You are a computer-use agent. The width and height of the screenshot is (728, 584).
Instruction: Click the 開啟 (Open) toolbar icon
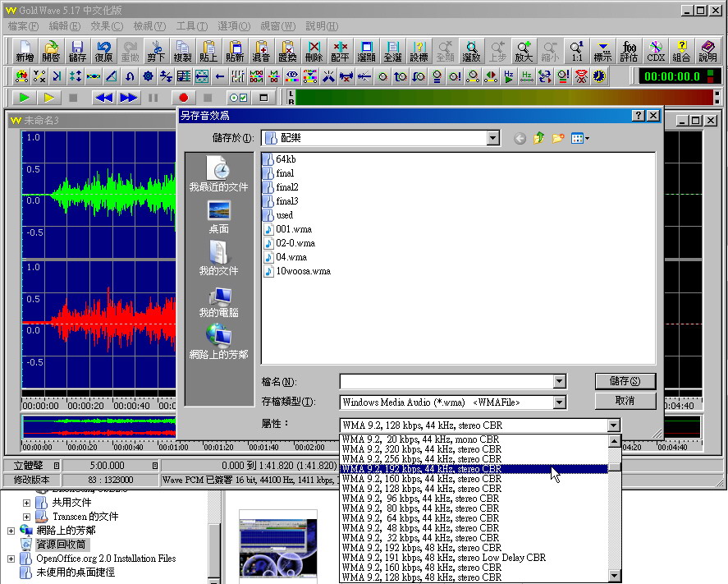[51, 51]
